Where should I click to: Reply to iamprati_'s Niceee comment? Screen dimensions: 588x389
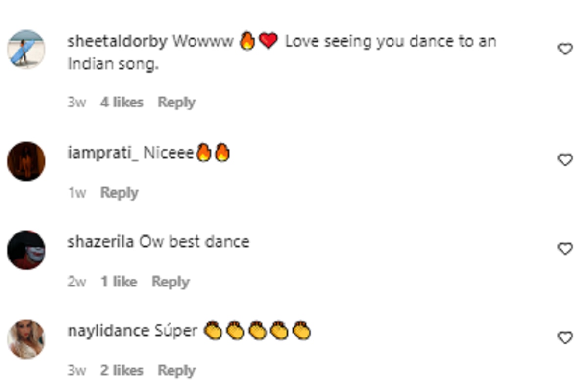pyautogui.click(x=119, y=193)
